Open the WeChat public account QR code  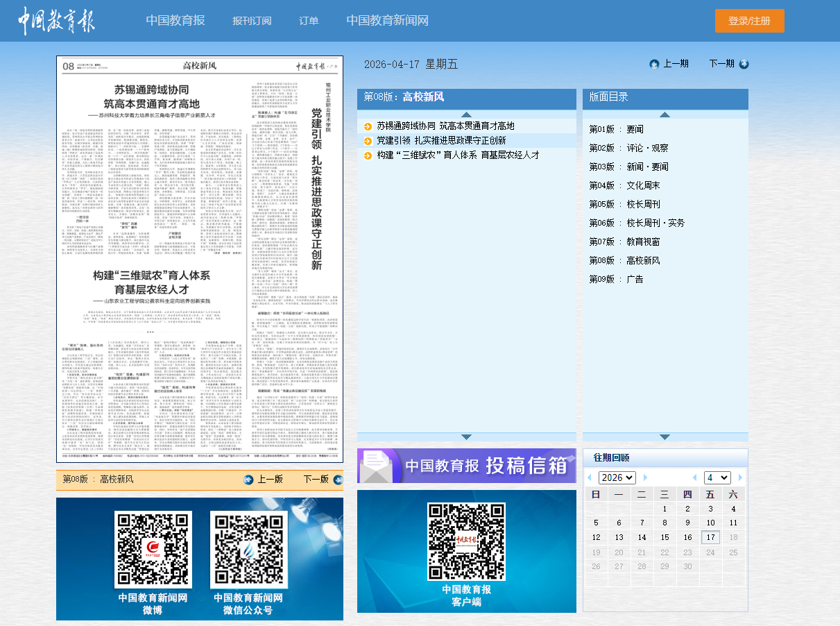248,550
